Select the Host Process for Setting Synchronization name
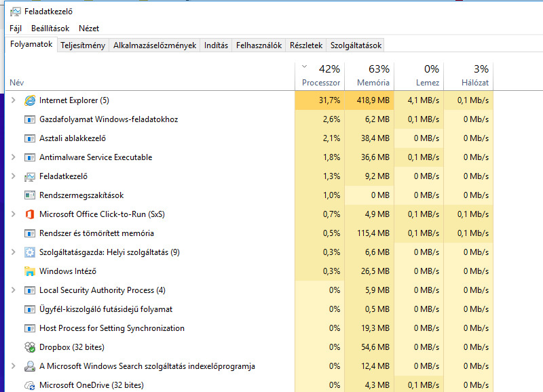Screen dimensions: 543x392 pyautogui.click(x=112, y=328)
